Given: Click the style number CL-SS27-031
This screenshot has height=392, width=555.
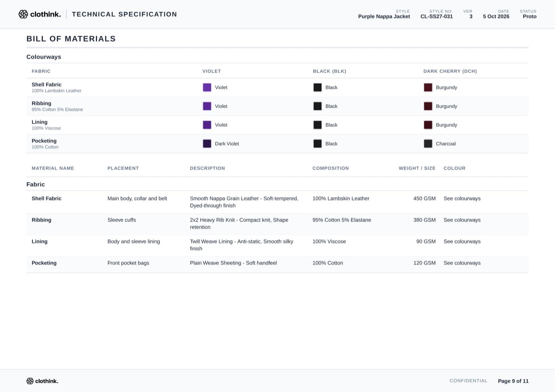Looking at the screenshot, I should (436, 17).
